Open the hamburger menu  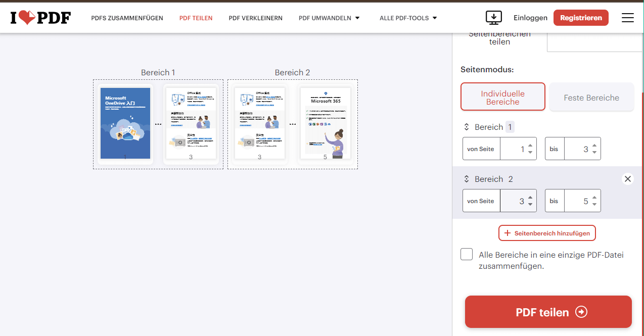pos(627,18)
